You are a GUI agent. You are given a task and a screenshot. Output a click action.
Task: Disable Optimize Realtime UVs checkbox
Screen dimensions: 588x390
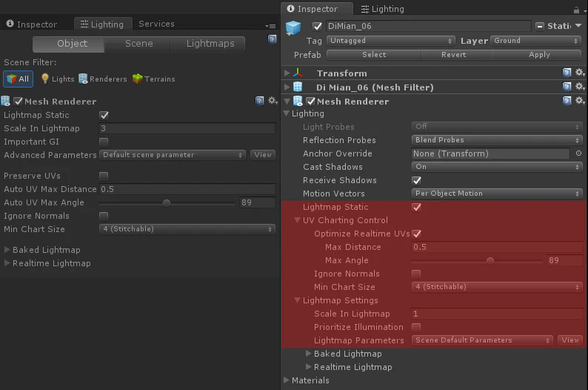click(417, 234)
